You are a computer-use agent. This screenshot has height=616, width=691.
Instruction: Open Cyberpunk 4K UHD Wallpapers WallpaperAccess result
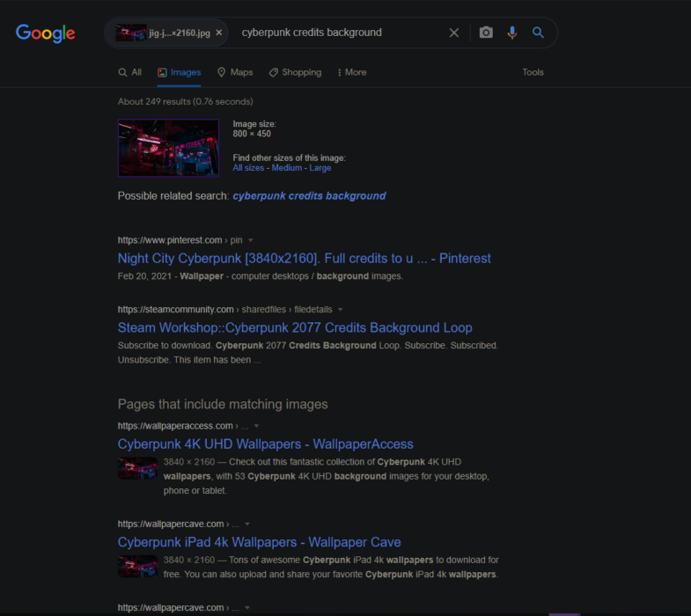point(265,444)
